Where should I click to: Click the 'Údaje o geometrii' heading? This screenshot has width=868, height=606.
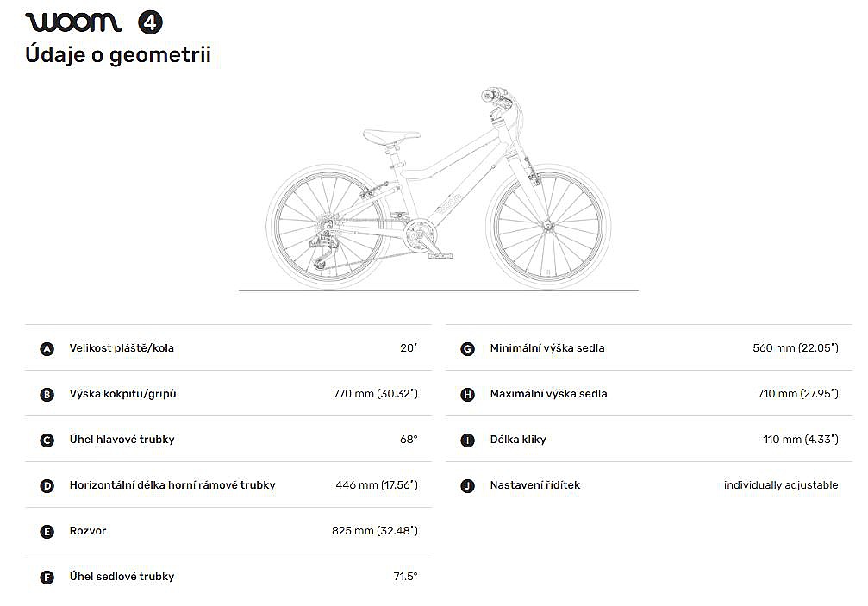(x=118, y=55)
